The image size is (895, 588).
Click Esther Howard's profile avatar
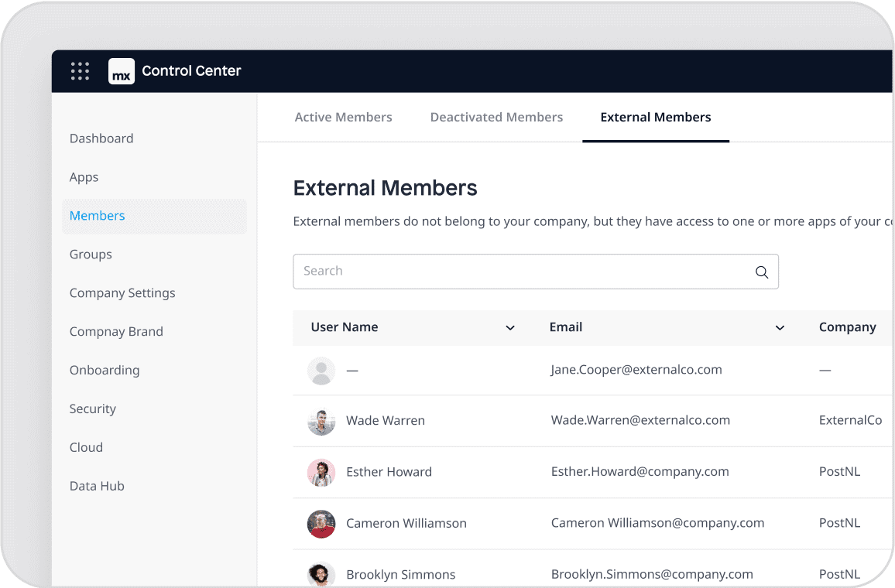click(321, 473)
